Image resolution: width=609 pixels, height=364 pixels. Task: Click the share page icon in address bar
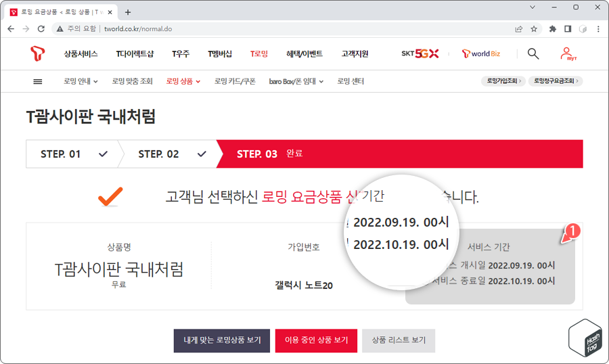click(x=518, y=28)
